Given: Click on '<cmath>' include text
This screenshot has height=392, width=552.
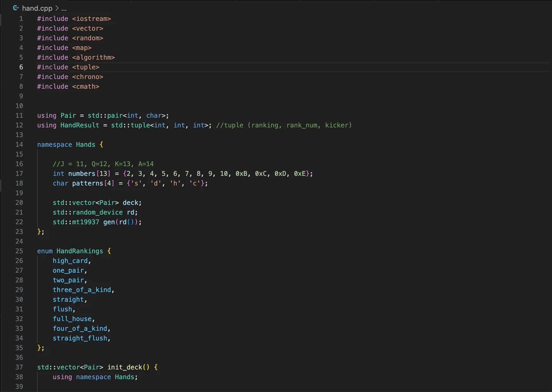Looking at the screenshot, I should [x=86, y=86].
